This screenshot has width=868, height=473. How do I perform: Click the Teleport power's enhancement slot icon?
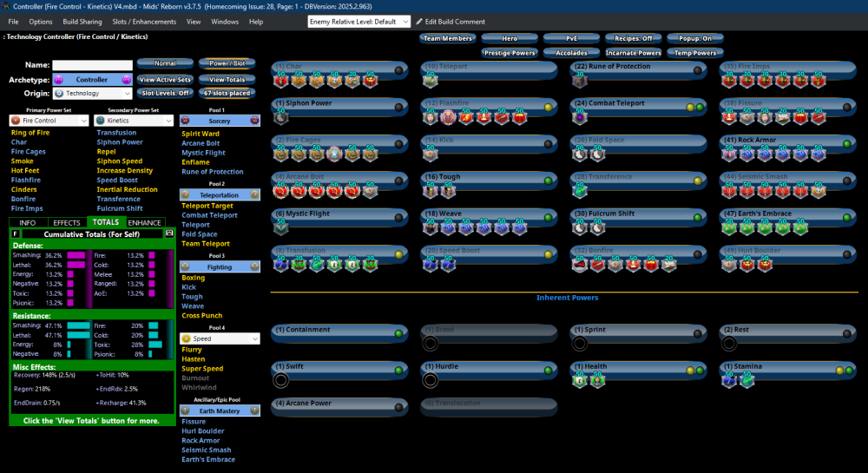(431, 81)
